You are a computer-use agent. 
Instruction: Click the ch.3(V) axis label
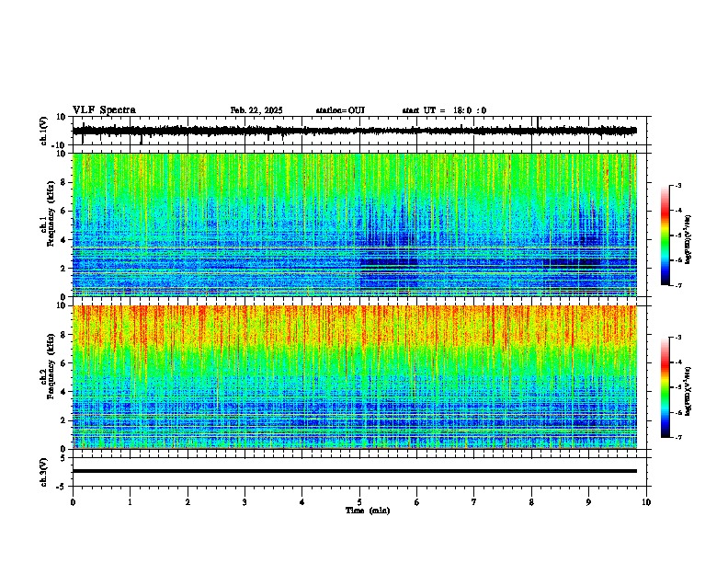pos(44,473)
